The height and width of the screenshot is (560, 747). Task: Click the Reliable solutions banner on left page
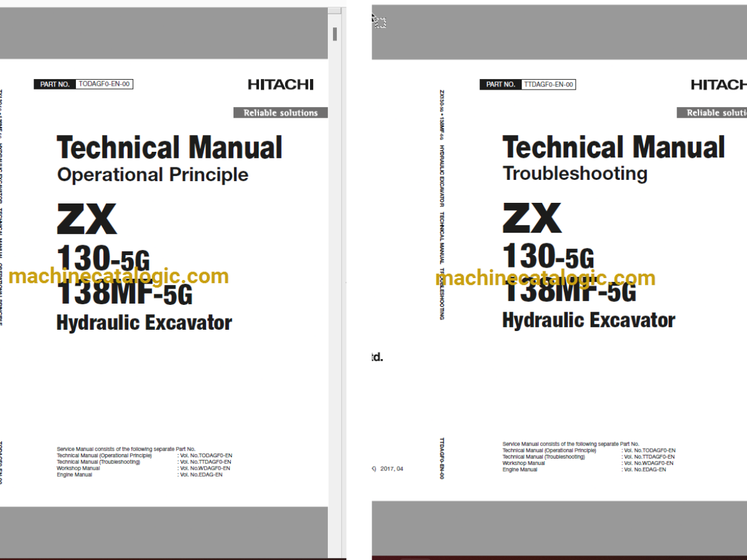[x=281, y=113]
